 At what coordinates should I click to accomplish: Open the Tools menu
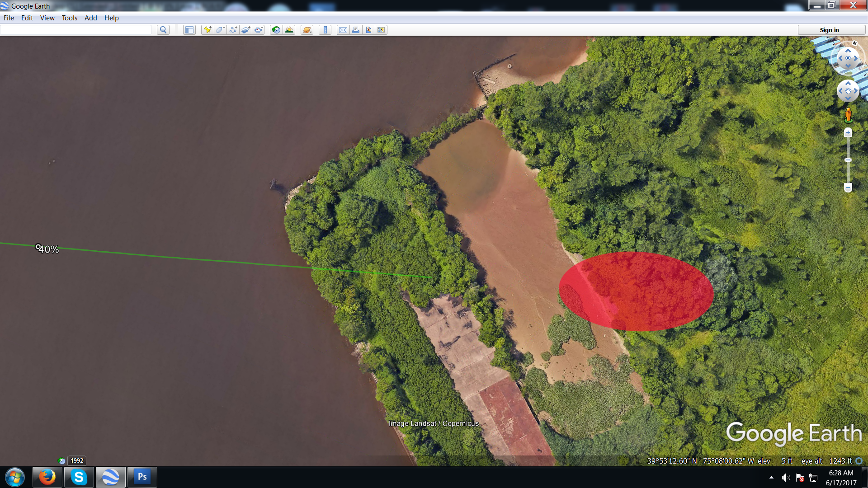click(x=70, y=18)
